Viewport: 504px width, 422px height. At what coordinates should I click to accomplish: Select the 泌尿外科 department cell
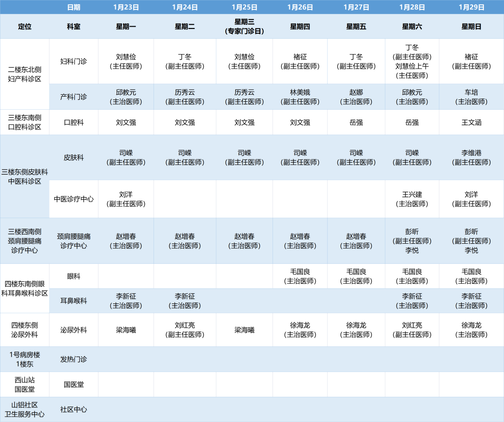(x=74, y=330)
